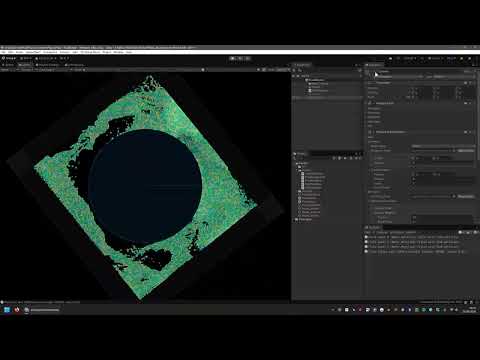Select the last log entry in Console
480x360 pixels.
[420, 252]
